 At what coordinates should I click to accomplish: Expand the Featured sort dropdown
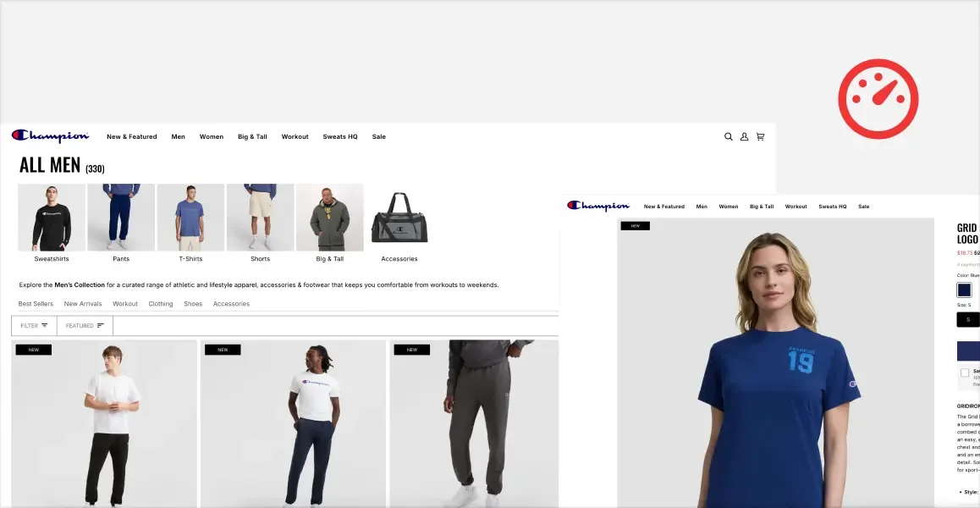click(x=85, y=325)
